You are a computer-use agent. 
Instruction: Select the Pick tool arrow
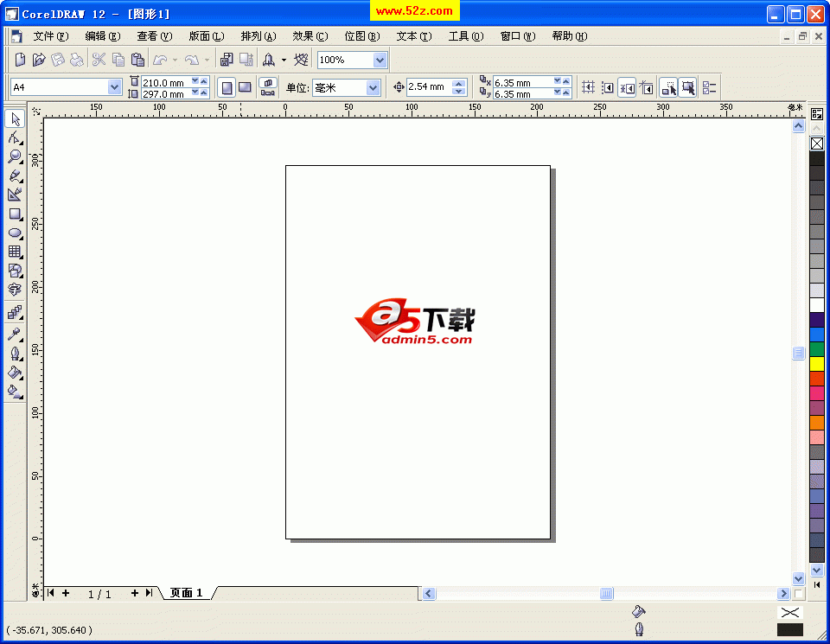(15, 119)
